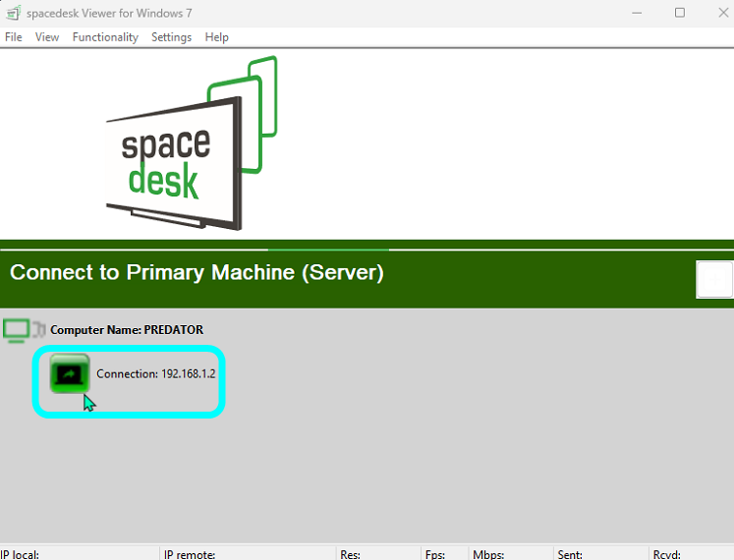
Task: Click the Res: status bar entry
Action: click(378, 554)
